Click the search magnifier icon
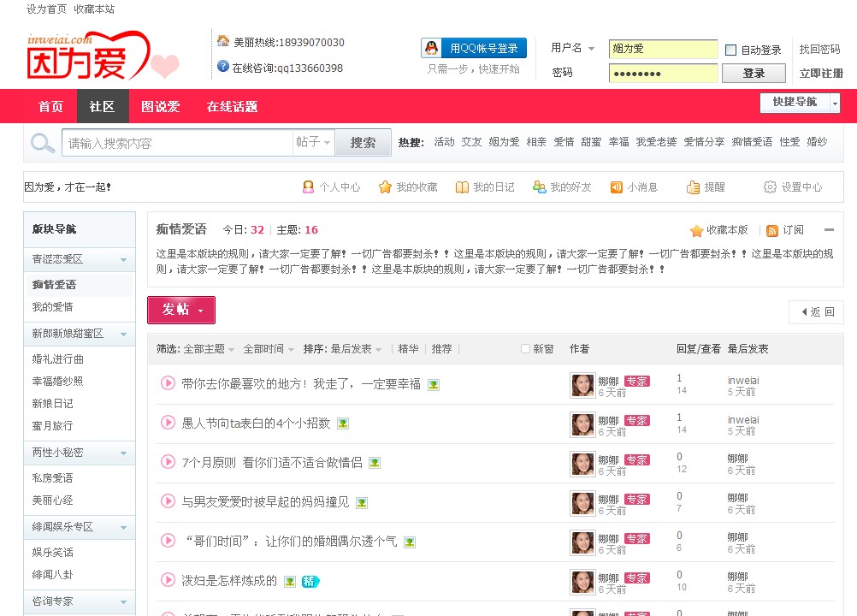Viewport: 857px width, 616px height. pyautogui.click(x=43, y=143)
